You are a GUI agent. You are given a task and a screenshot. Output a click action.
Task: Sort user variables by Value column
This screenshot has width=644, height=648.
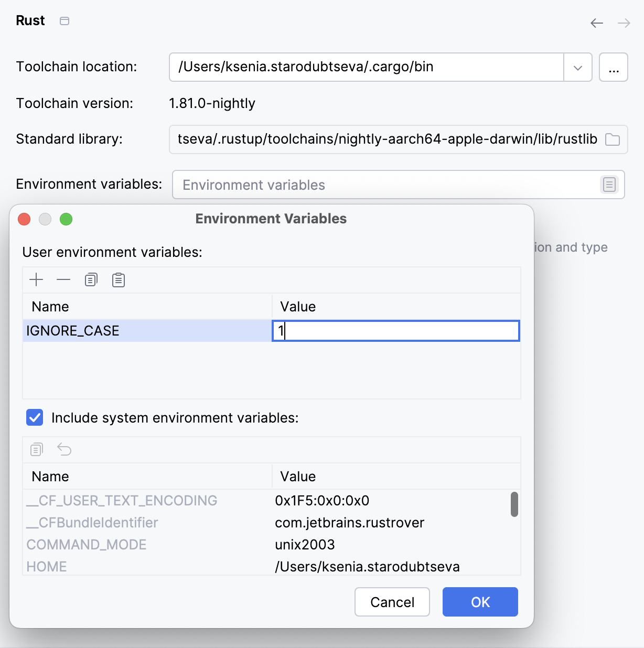396,307
